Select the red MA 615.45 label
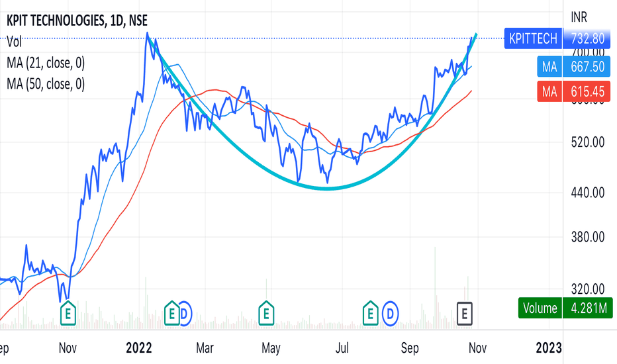617x364 pixels. click(574, 92)
